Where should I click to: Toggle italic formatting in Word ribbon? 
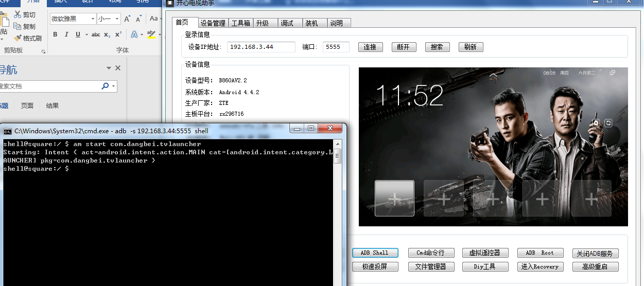coord(66,34)
